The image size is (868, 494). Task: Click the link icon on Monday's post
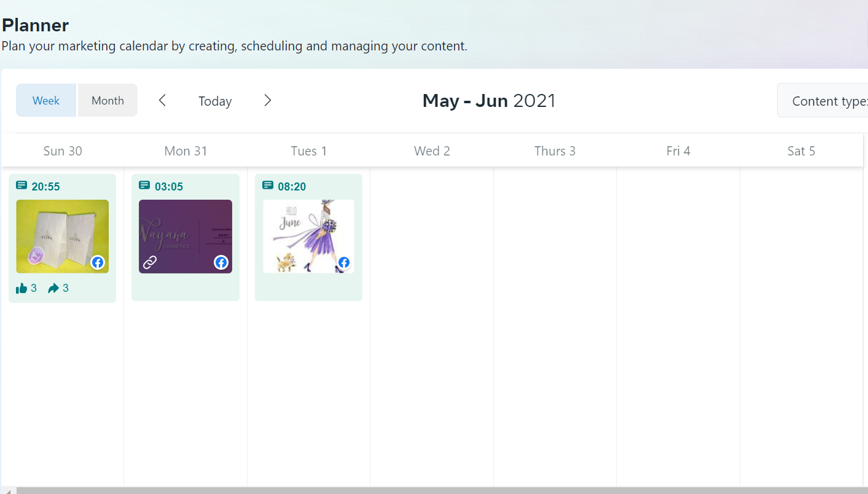[x=150, y=263]
